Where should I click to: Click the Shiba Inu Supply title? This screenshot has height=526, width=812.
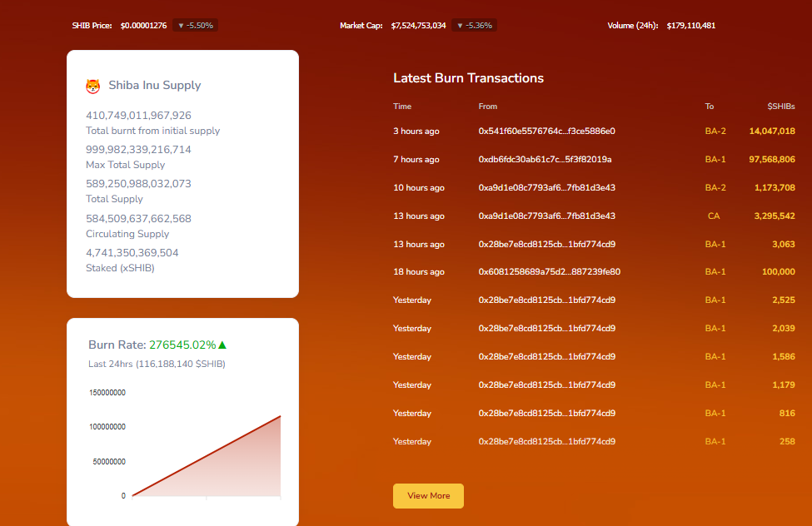pos(155,86)
